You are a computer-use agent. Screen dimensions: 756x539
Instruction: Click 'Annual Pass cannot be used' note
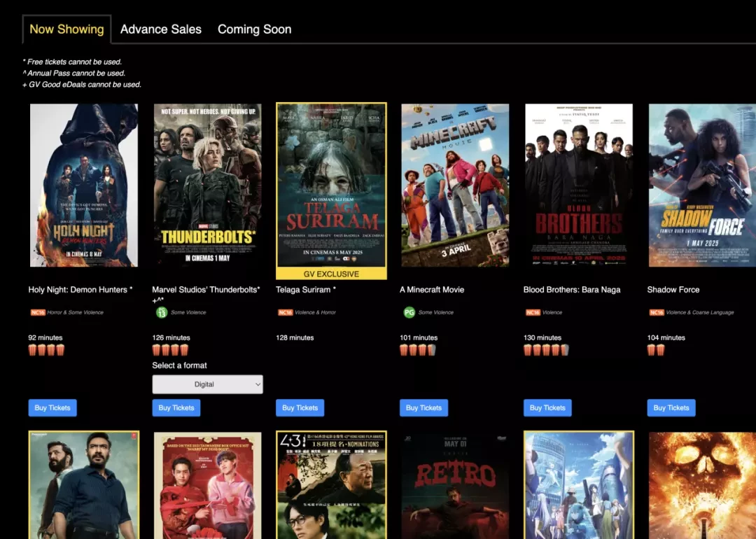73,73
